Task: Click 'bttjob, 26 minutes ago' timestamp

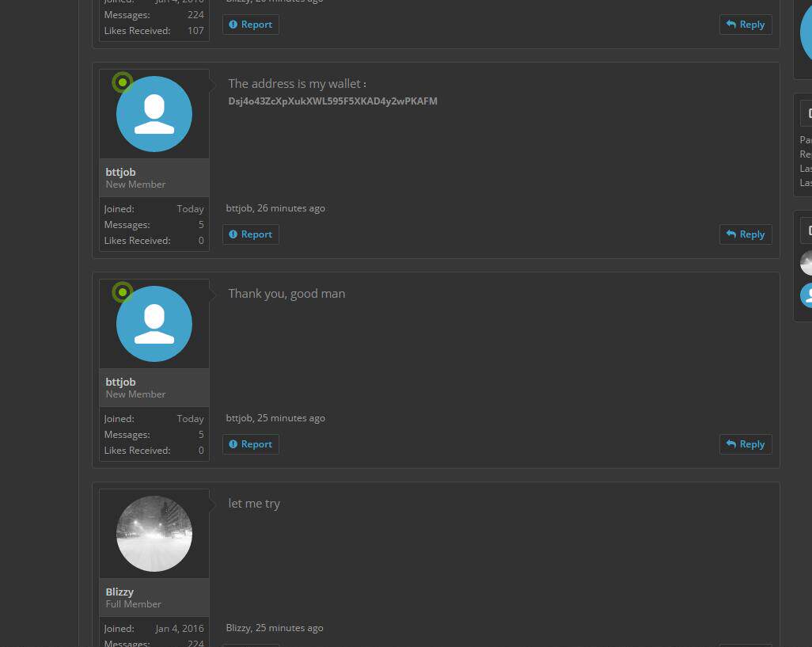Action: click(x=275, y=208)
